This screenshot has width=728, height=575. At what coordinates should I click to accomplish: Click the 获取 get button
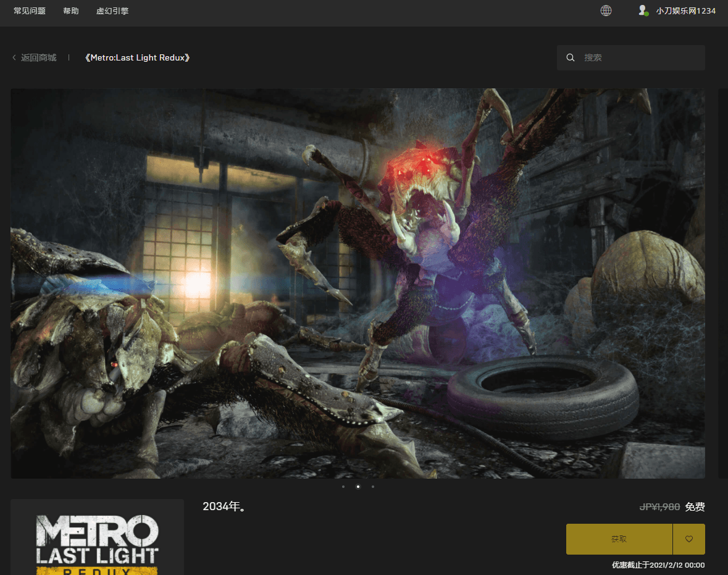619,539
